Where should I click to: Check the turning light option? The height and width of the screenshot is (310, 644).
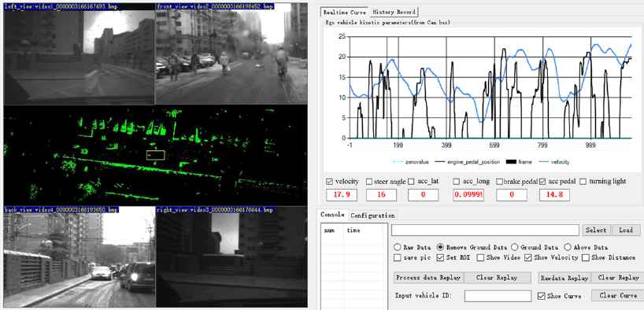583,181
